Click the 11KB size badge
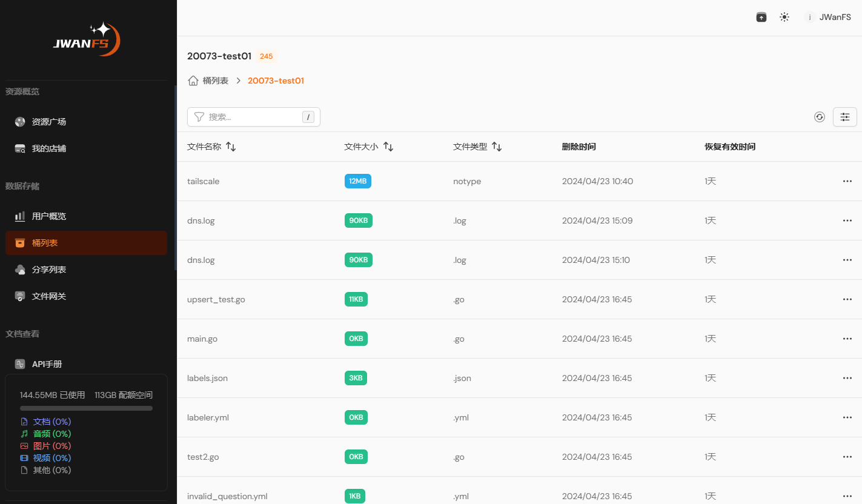 pos(356,299)
